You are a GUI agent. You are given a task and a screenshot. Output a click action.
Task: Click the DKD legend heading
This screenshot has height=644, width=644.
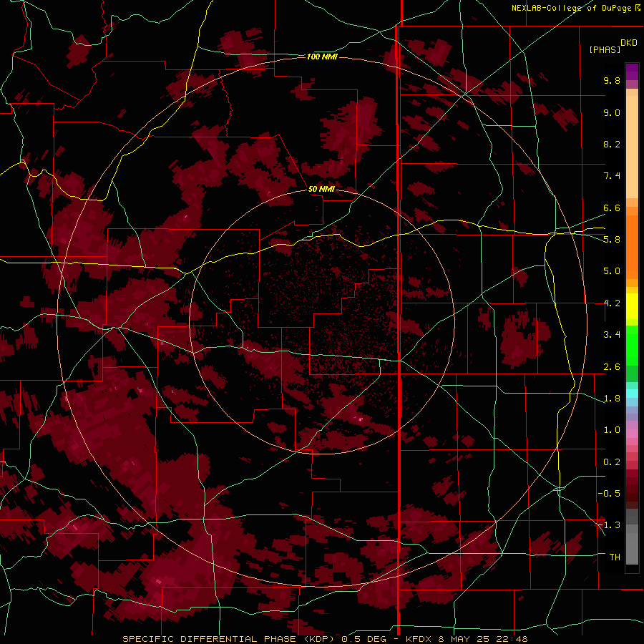point(629,43)
